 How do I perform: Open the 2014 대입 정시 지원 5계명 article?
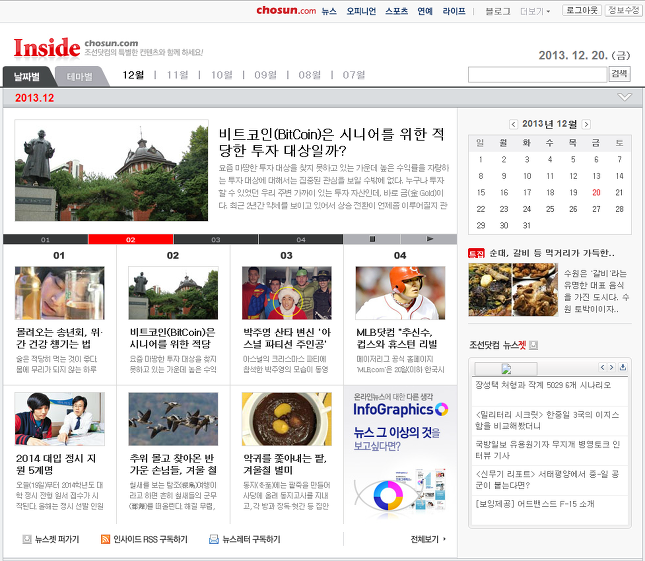coord(56,464)
